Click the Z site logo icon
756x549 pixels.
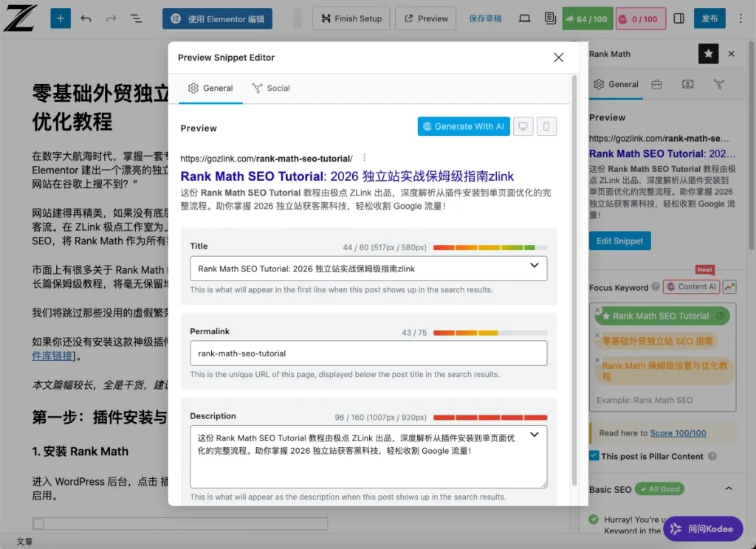click(20, 18)
